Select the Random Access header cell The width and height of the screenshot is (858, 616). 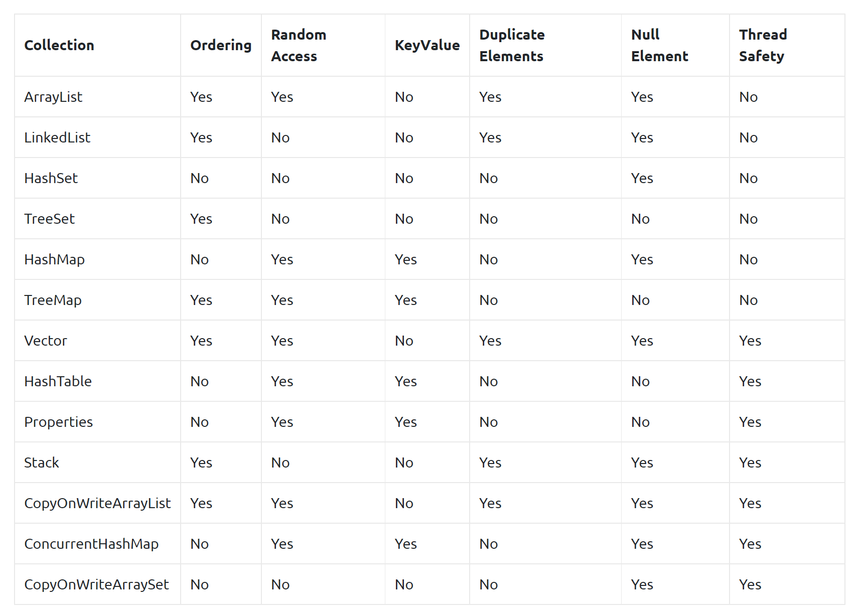(299, 45)
